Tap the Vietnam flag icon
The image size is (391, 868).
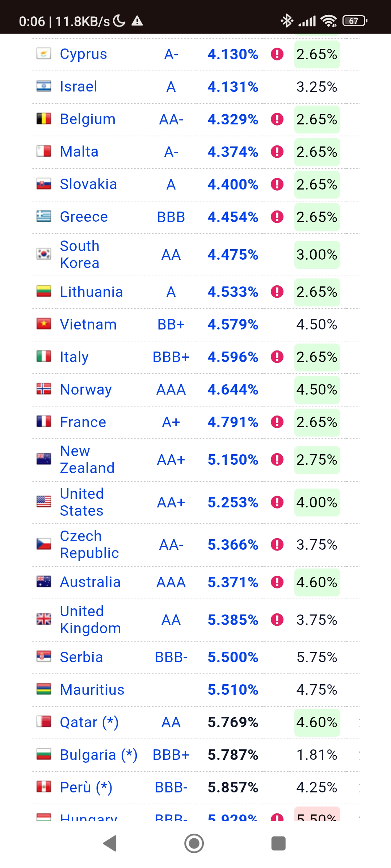pyautogui.click(x=44, y=324)
